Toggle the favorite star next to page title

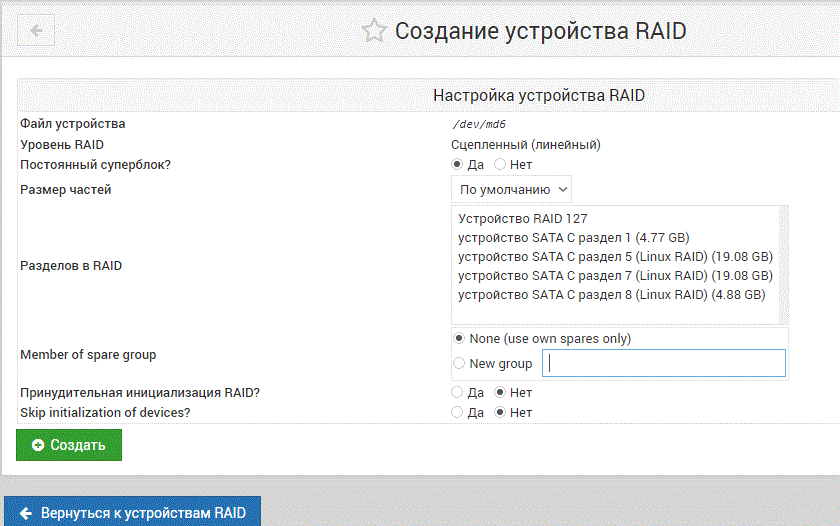(x=373, y=31)
